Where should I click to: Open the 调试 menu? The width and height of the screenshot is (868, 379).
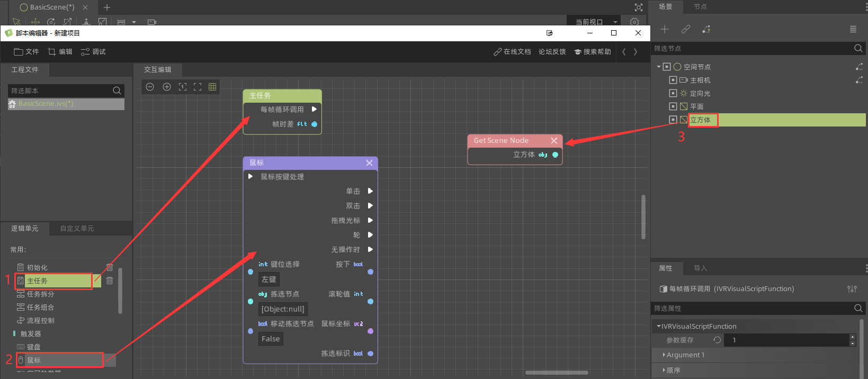[x=93, y=52]
